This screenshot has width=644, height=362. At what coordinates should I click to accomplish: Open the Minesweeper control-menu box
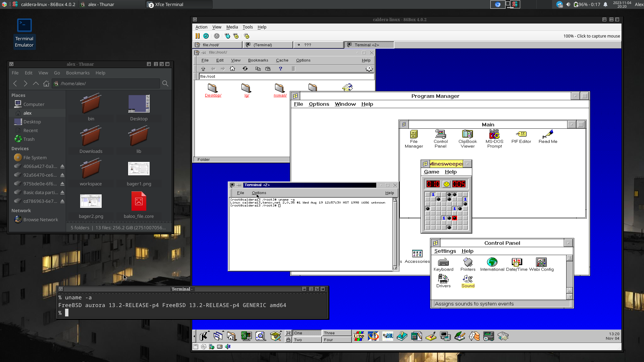(x=425, y=164)
